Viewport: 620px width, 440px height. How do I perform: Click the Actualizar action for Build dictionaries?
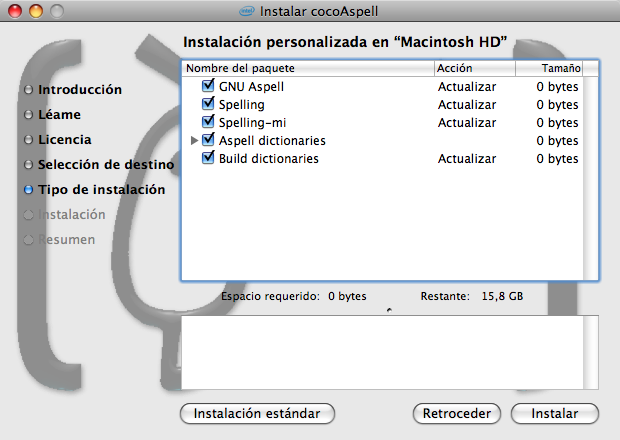(x=467, y=159)
